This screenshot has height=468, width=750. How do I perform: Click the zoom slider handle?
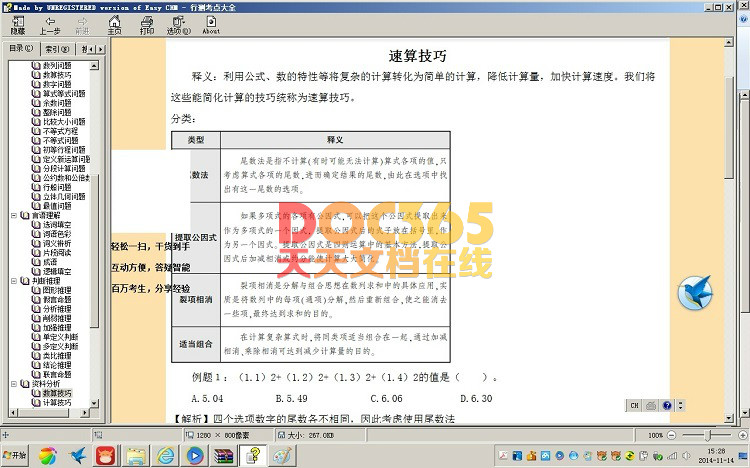coord(709,436)
